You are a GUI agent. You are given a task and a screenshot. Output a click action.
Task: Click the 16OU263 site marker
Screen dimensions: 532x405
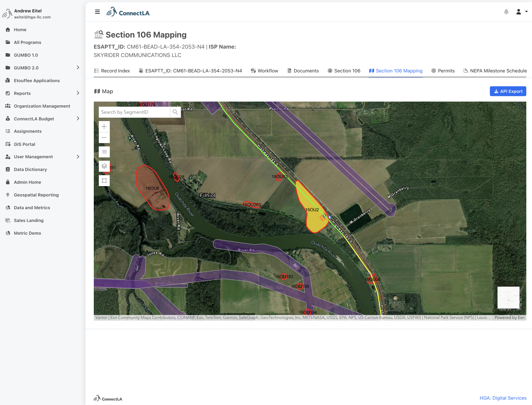coord(252,205)
